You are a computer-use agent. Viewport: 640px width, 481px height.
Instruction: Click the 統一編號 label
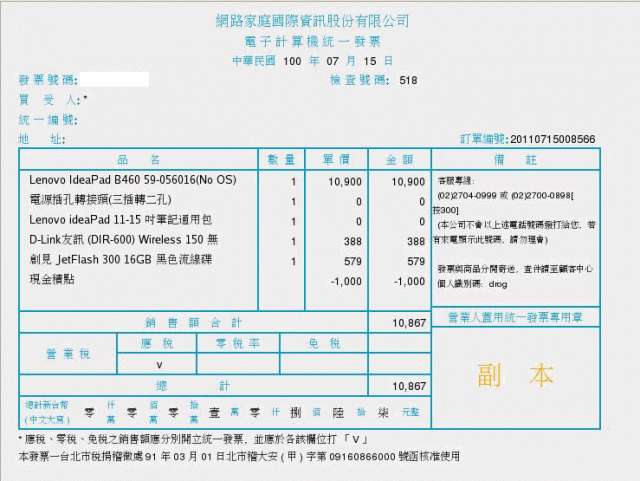(x=48, y=120)
